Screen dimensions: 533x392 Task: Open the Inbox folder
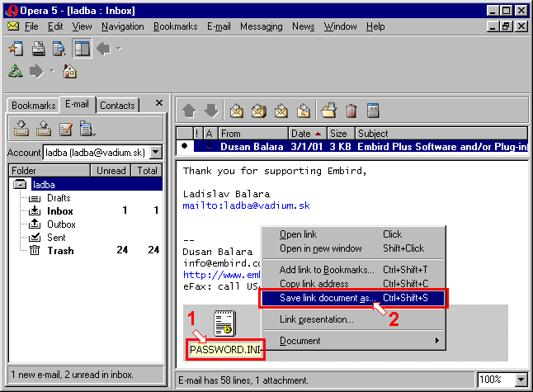[60, 211]
